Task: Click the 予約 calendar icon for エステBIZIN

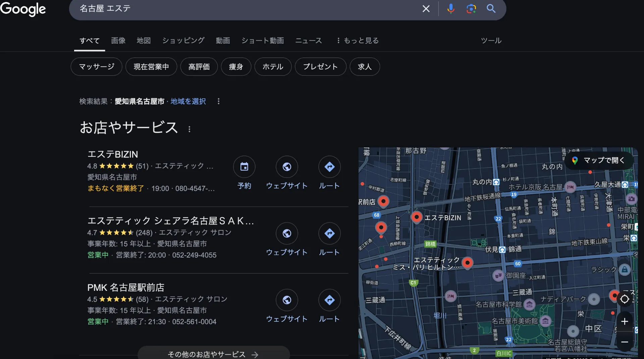Action: pos(244,167)
